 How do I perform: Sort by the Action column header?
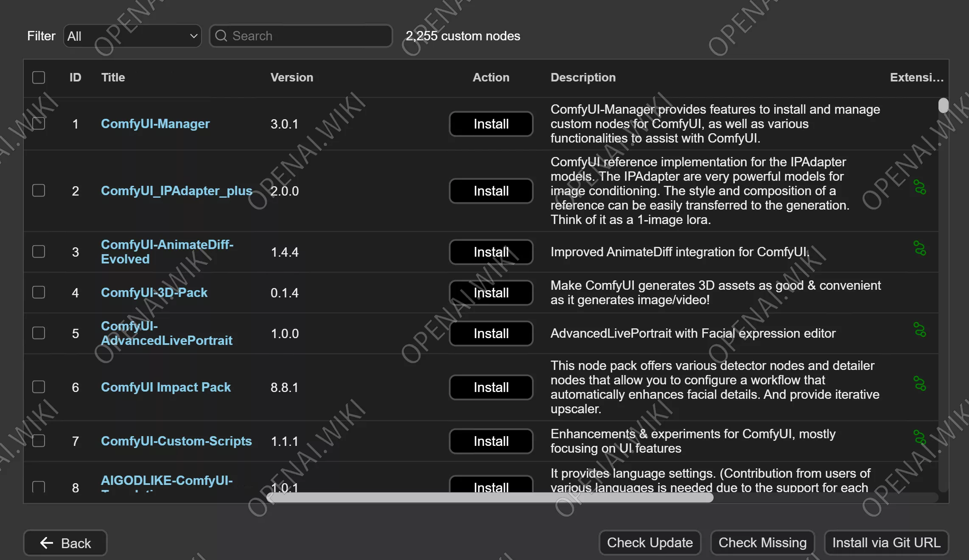[x=491, y=77]
